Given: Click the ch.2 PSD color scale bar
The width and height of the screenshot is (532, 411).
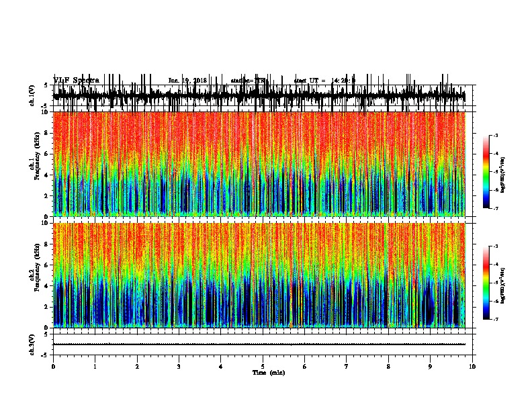Looking at the screenshot, I should [x=486, y=283].
